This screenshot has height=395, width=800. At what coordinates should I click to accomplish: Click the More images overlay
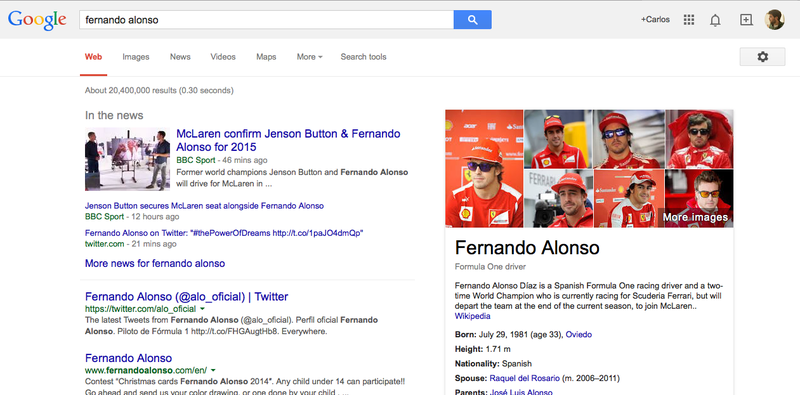click(695, 217)
